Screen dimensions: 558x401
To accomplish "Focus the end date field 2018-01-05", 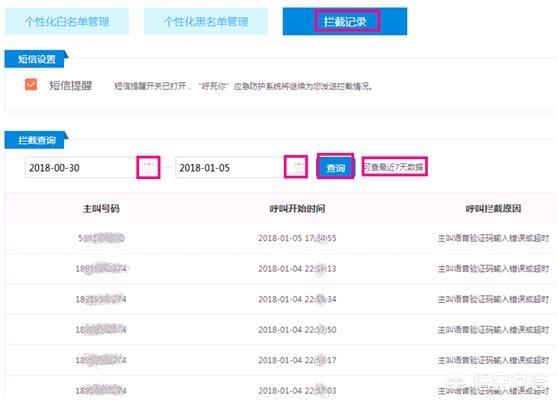I will point(230,167).
